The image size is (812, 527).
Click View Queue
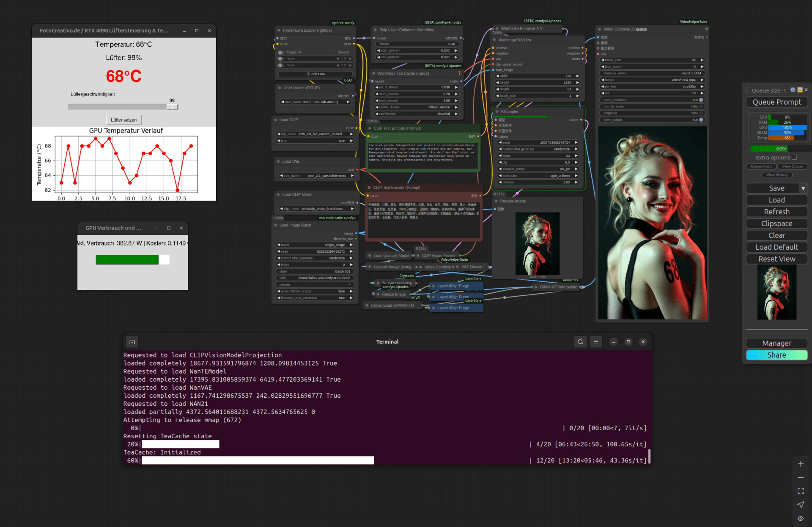(x=793, y=167)
